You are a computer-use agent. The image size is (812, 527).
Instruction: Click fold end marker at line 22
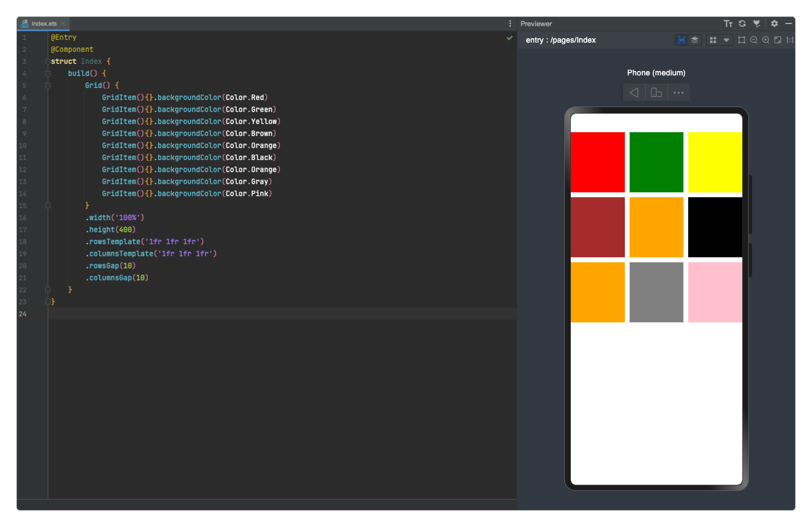point(47,290)
